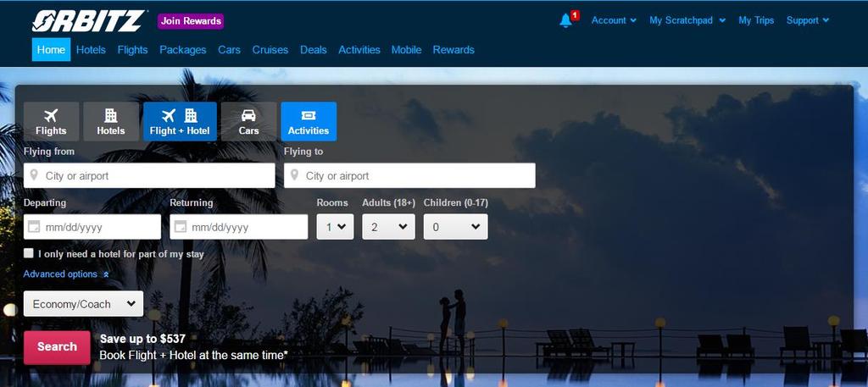The height and width of the screenshot is (387, 868).
Task: Check 'I only need a hotel for part of my stay'
Action: [x=29, y=253]
